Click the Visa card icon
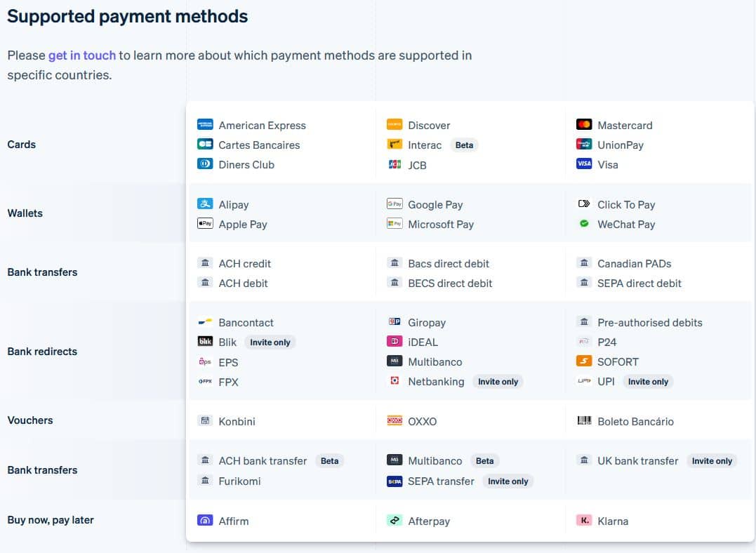The width and height of the screenshot is (756, 553). (584, 164)
